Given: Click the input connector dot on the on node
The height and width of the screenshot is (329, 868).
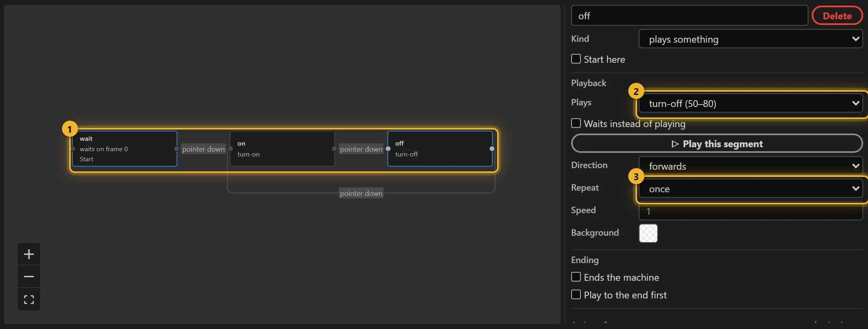Looking at the screenshot, I should [230, 149].
